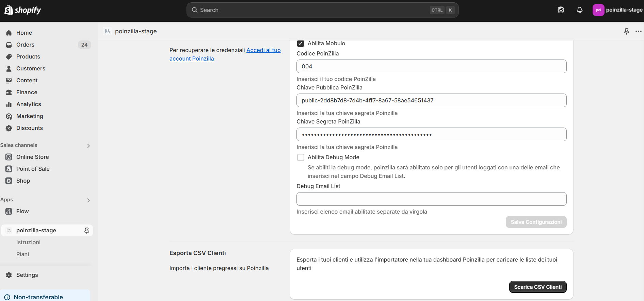Click the Finance bank icon
Image resolution: width=644 pixels, height=301 pixels.
coord(9,92)
